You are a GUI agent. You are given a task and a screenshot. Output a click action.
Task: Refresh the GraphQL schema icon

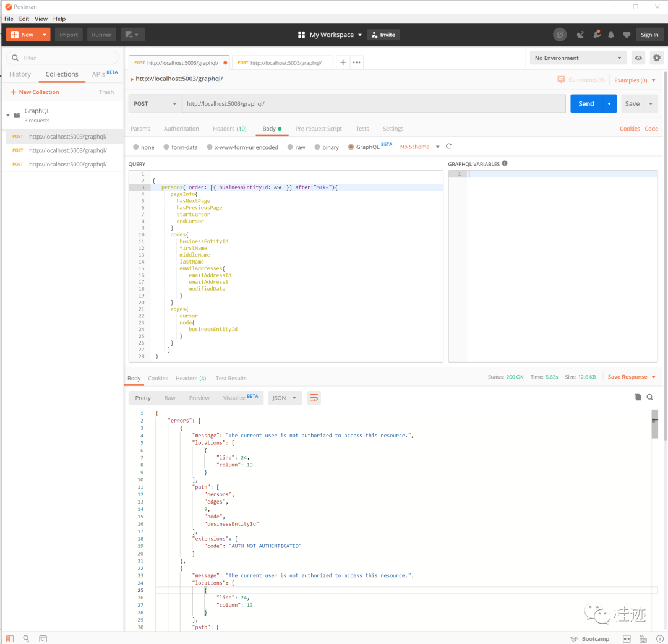pos(448,146)
